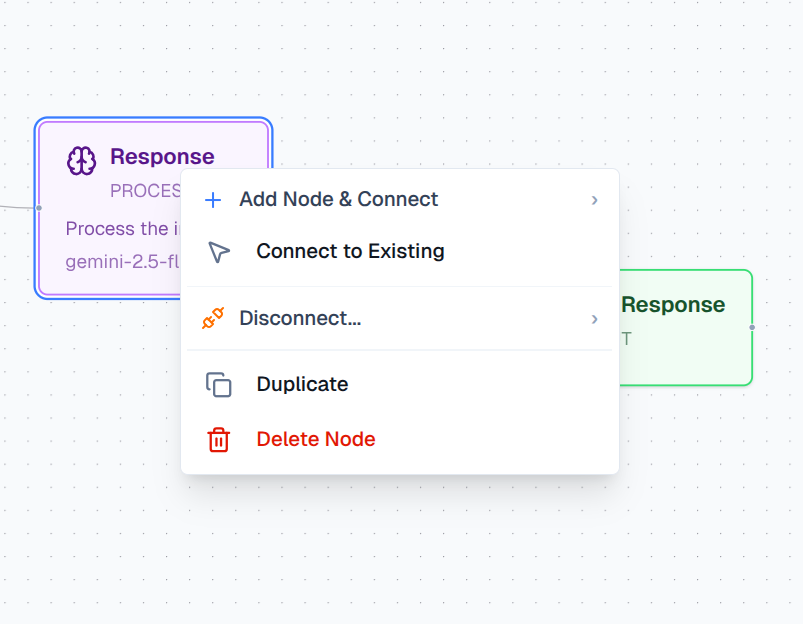Click the red trash icon for Delete Node
The width and height of the screenshot is (803, 624).
[218, 439]
